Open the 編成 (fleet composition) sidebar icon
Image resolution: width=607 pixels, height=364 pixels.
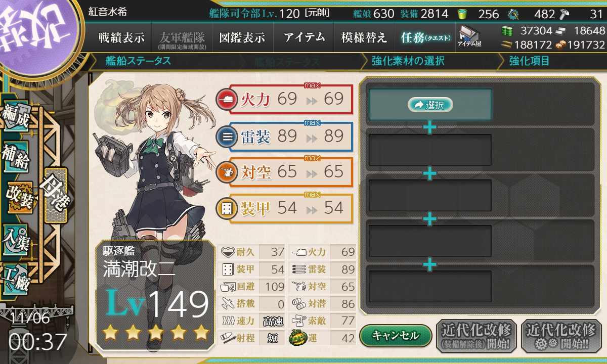point(16,118)
